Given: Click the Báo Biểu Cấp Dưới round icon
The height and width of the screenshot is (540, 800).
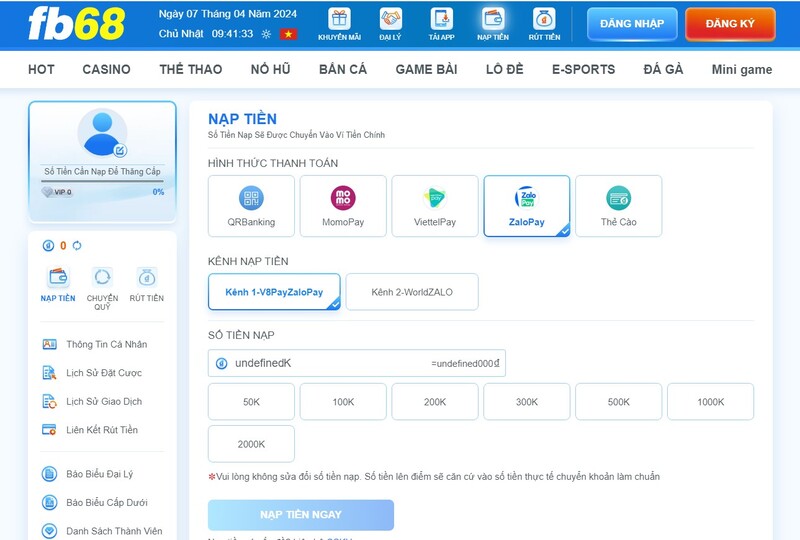Looking at the screenshot, I should [49, 503].
